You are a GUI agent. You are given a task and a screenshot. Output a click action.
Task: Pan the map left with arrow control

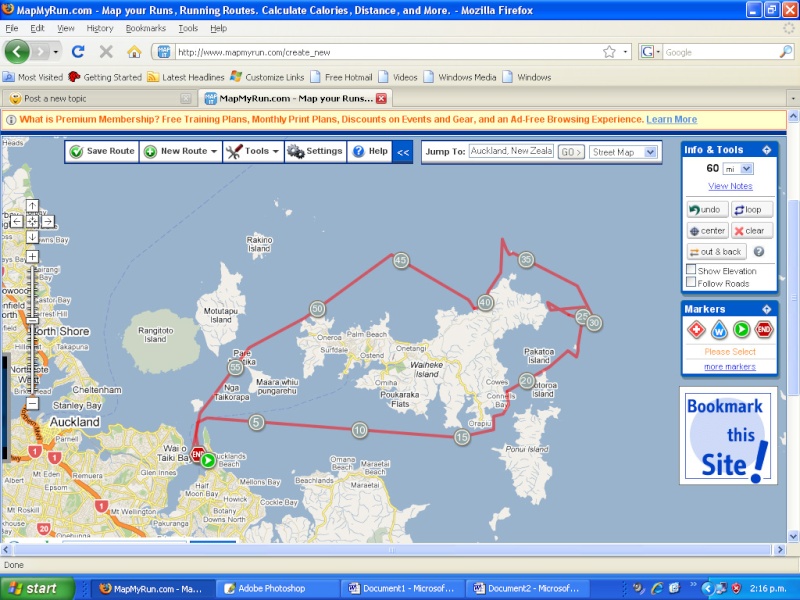[16, 221]
